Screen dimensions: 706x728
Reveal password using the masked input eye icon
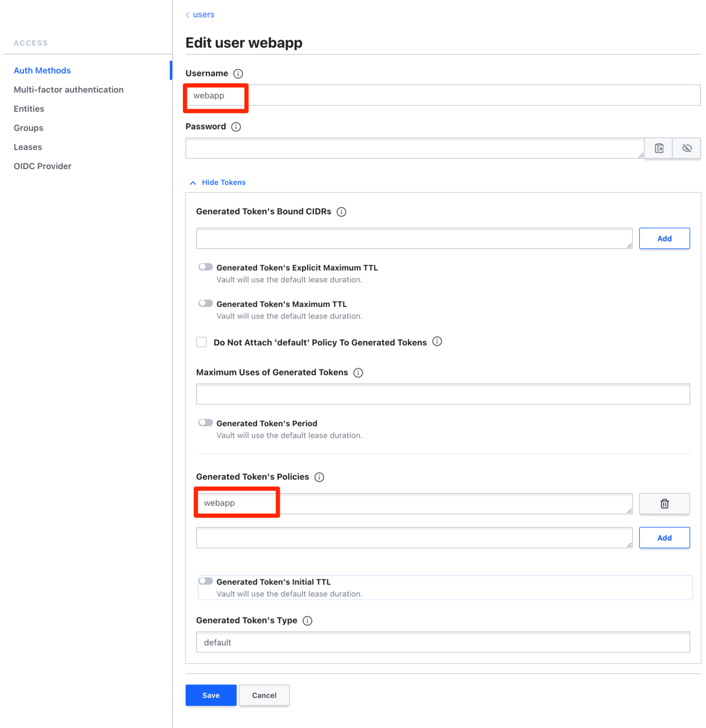(686, 148)
